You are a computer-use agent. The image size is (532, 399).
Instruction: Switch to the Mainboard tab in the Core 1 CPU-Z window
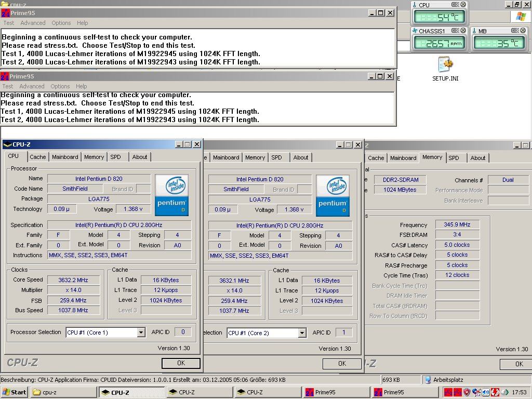65,157
